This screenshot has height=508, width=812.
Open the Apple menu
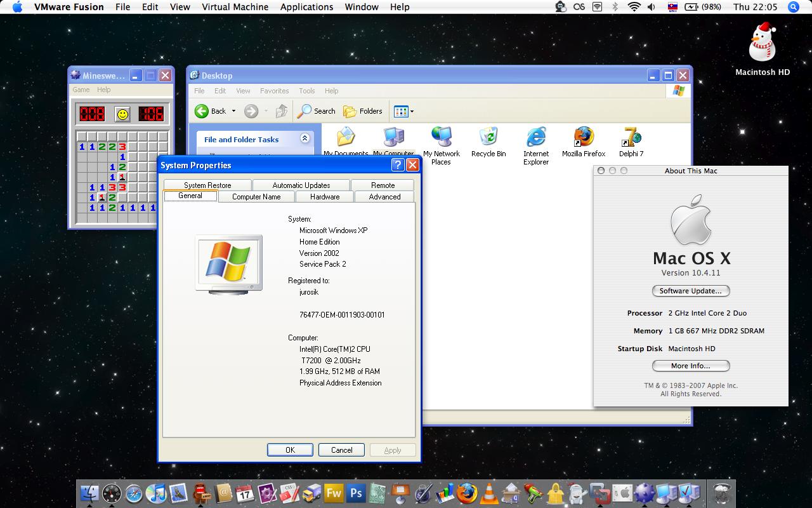point(17,7)
